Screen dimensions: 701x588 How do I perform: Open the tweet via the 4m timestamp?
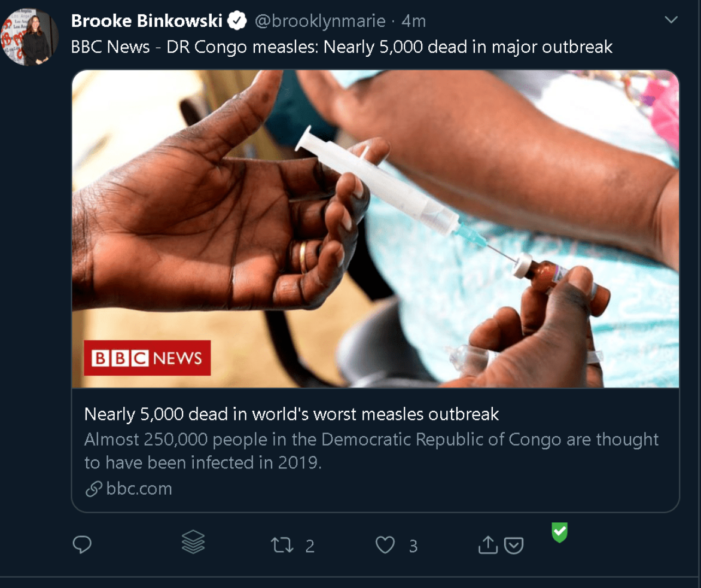click(x=414, y=22)
